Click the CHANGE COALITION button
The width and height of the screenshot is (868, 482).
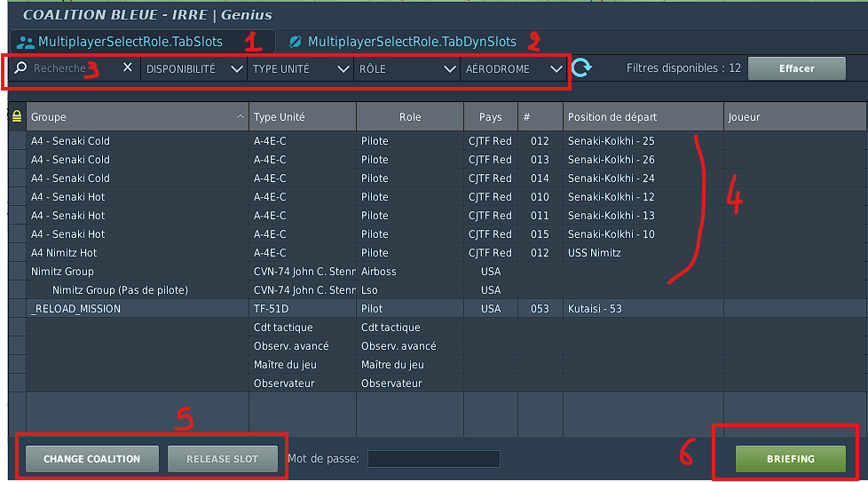tap(92, 459)
